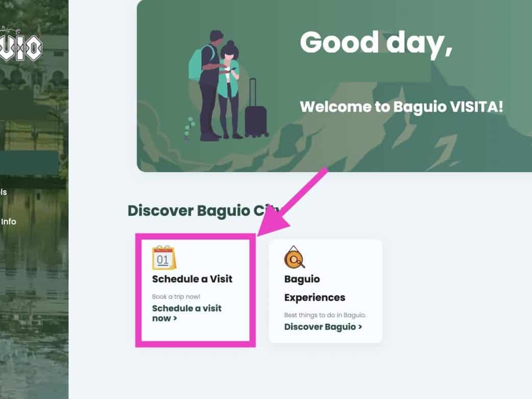532x399 pixels.
Task: Open the sidebar item ending in Info
Action: (8, 222)
